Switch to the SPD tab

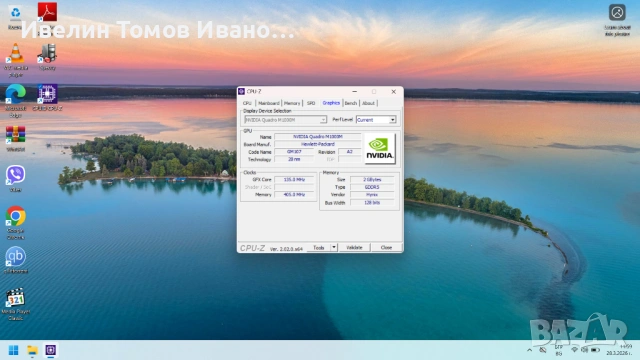tap(311, 103)
